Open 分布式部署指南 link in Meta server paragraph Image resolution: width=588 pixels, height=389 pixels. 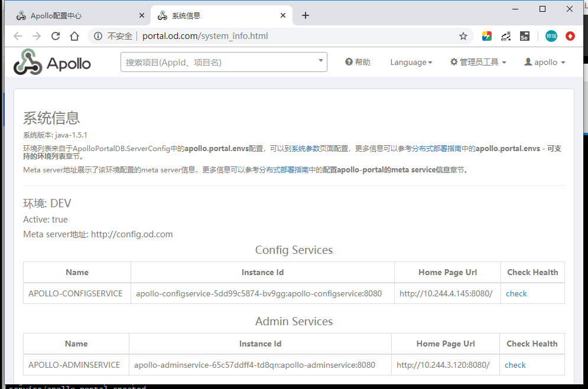click(284, 170)
